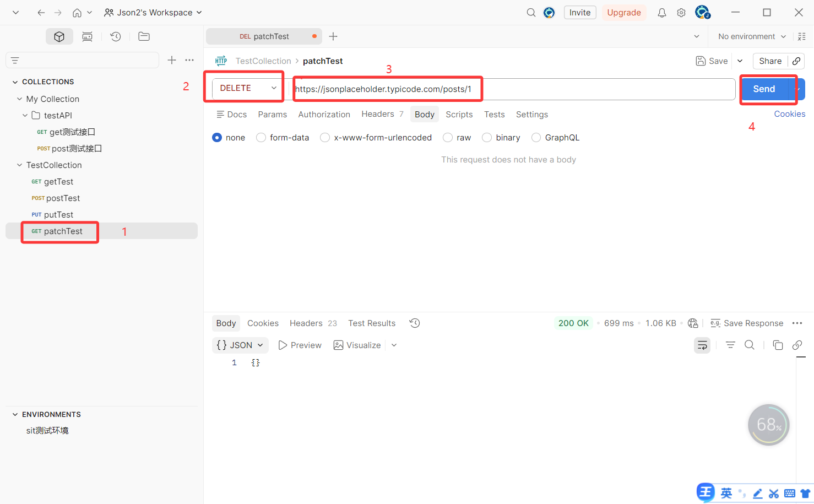Screen dimensions: 814x504
Task: Open the Collections box icon in sidebar
Action: [x=59, y=36]
